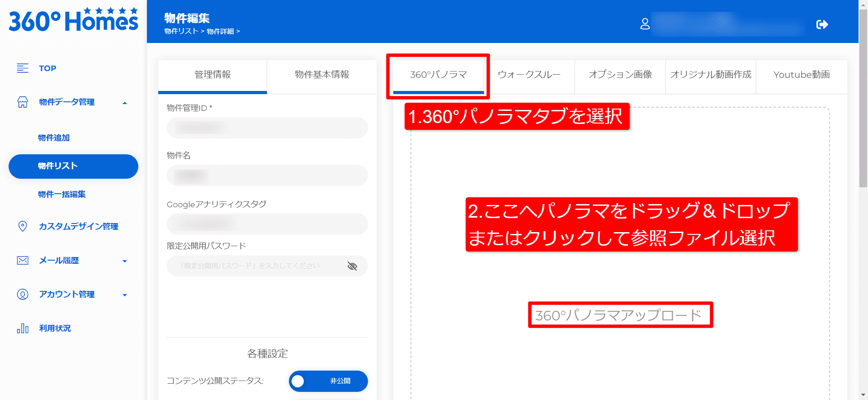Viewport: 868px width, 400px height.
Task: Expand the メール履歴 dropdown arrow
Action: pyautogui.click(x=125, y=261)
